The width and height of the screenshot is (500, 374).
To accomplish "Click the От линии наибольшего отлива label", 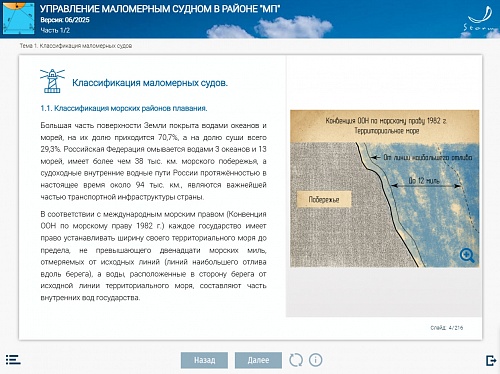I will (428, 157).
